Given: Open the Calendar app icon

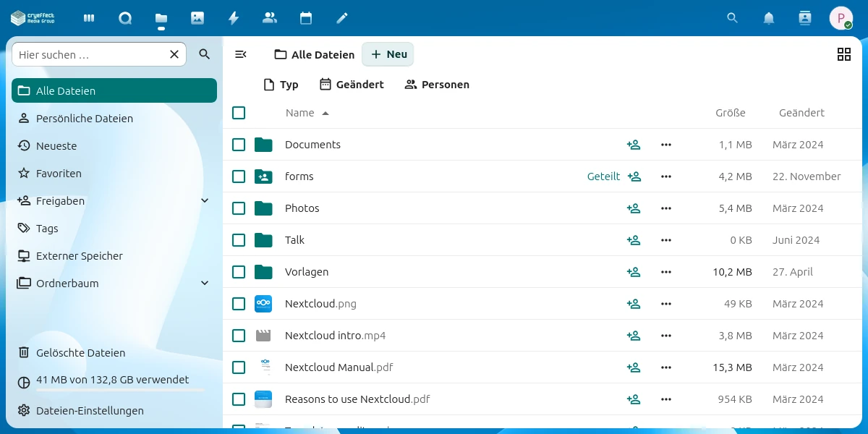Looking at the screenshot, I should [x=306, y=18].
